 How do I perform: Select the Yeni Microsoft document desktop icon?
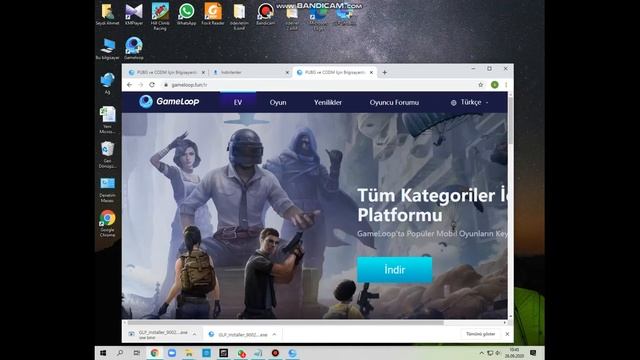click(107, 120)
